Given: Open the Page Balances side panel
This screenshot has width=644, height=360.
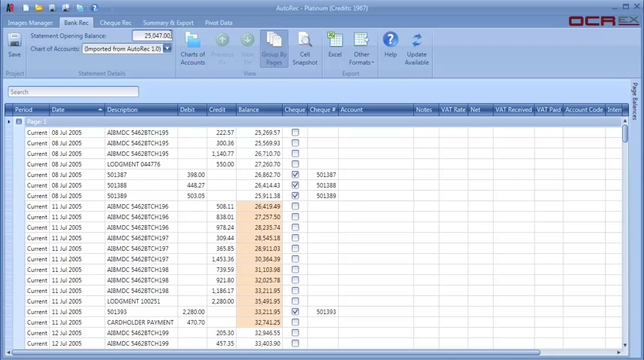Looking at the screenshot, I should (634, 101).
